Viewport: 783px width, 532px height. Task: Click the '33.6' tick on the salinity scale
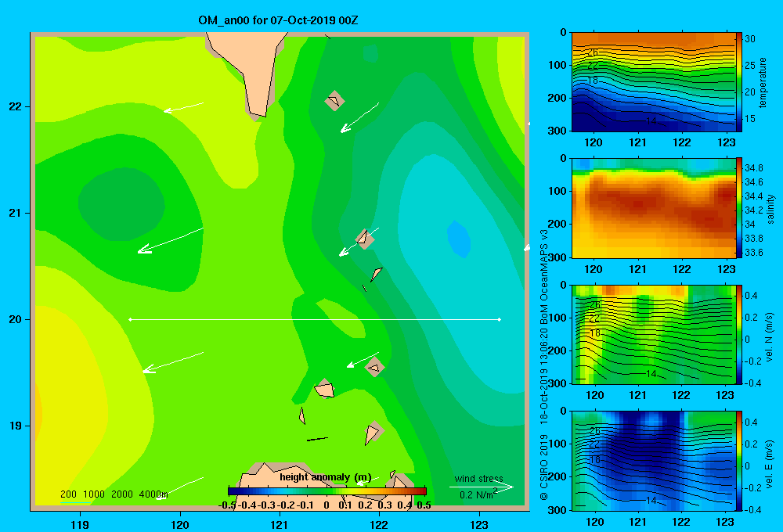click(753, 253)
